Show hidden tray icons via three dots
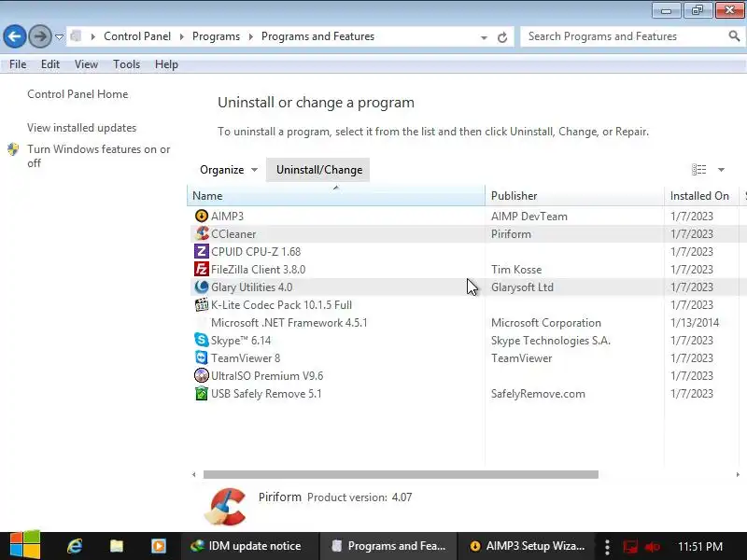Viewport: 747px width, 560px height. pos(607,547)
